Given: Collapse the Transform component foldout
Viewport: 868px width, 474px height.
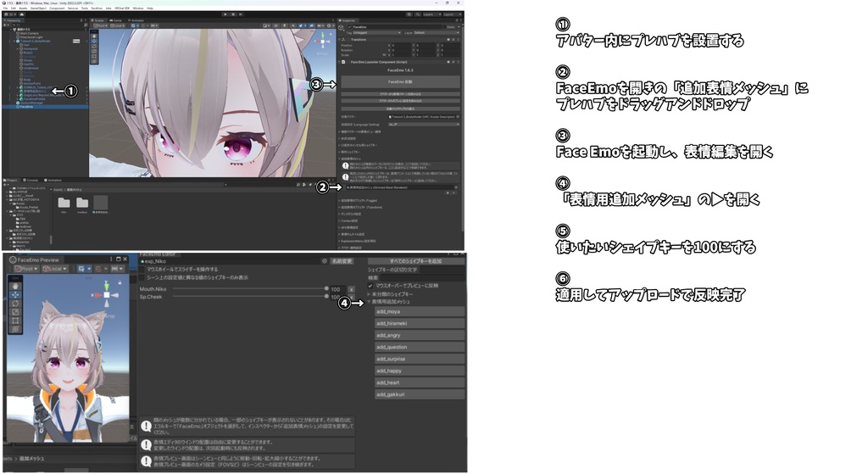Looking at the screenshot, I should [341, 39].
